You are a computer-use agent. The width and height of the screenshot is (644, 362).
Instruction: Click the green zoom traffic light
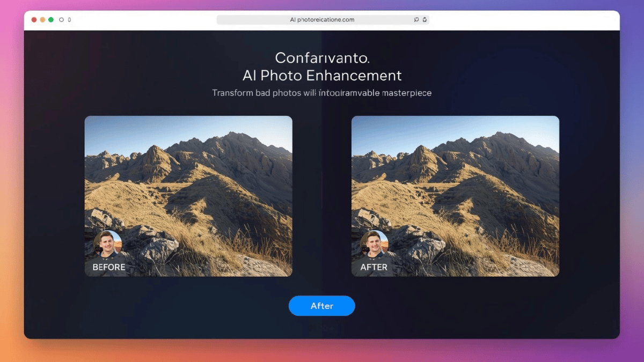[x=51, y=18]
